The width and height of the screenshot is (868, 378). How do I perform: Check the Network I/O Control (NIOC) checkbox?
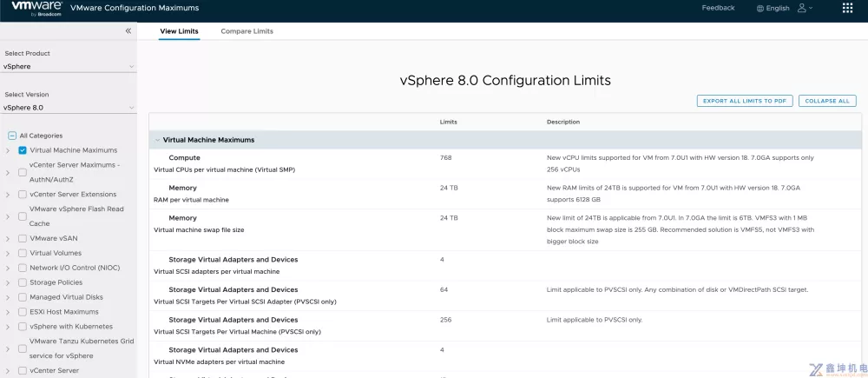(23, 268)
